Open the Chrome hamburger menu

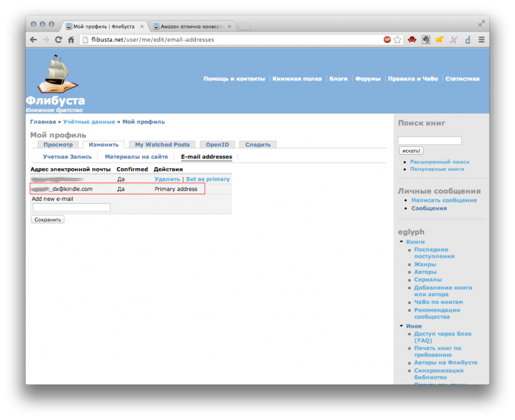481,40
